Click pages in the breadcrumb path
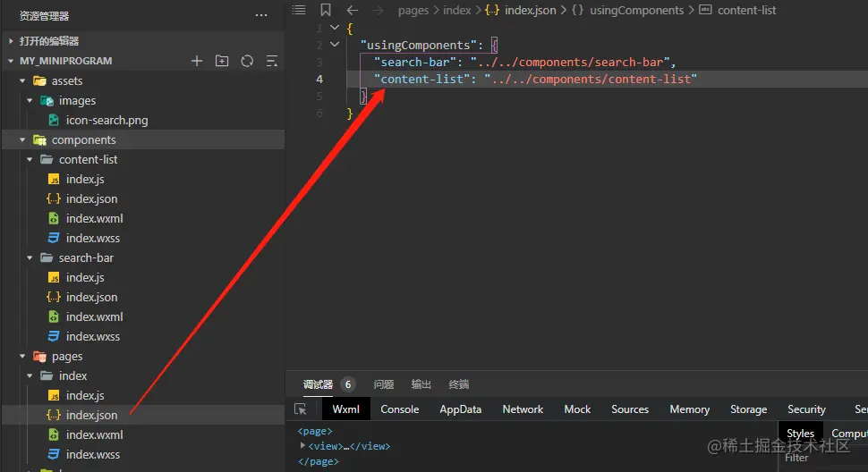Screen dimensions: 868x472 (413, 10)
